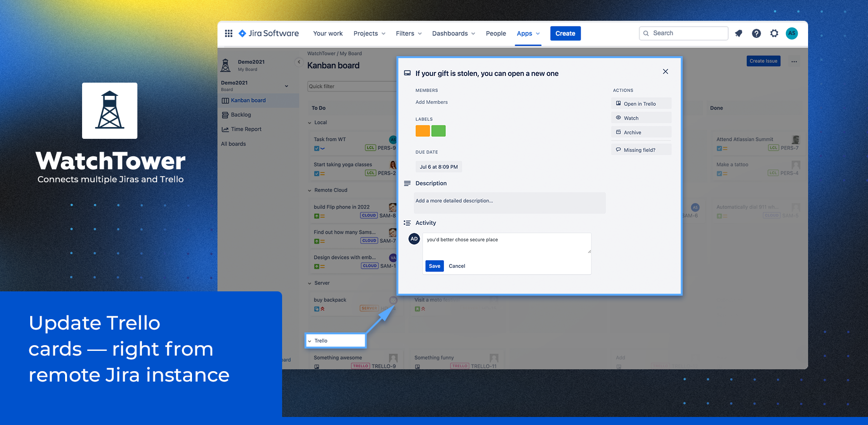Open the settings gear icon
This screenshot has height=425, width=868.
pyautogui.click(x=774, y=34)
